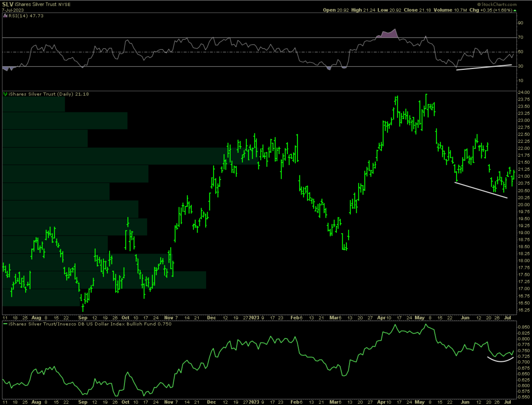Click the 2023 label on the price panel date axis
The image size is (532, 405).
(254, 318)
